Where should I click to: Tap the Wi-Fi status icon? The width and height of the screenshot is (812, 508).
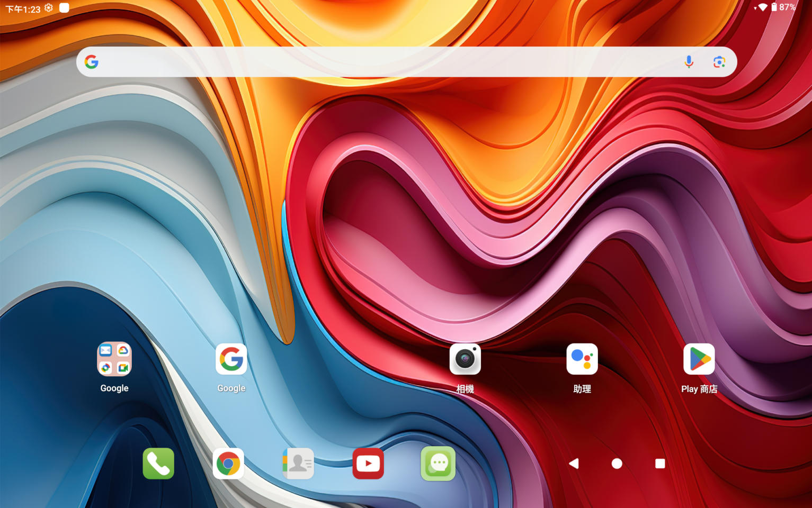pyautogui.click(x=763, y=7)
